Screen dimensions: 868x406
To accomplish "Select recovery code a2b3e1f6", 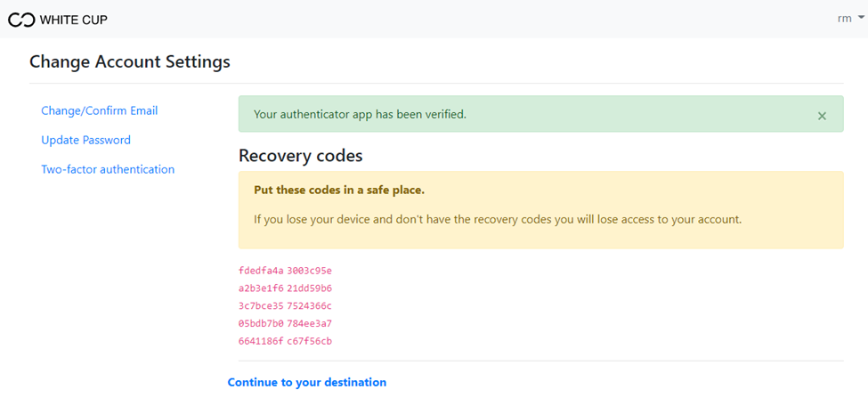I will coord(261,288).
